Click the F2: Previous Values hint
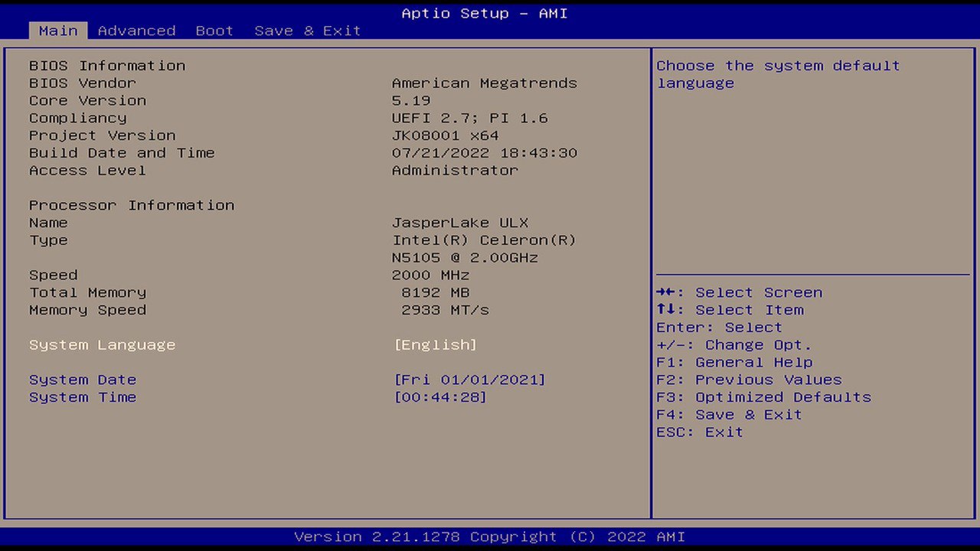 coord(749,380)
